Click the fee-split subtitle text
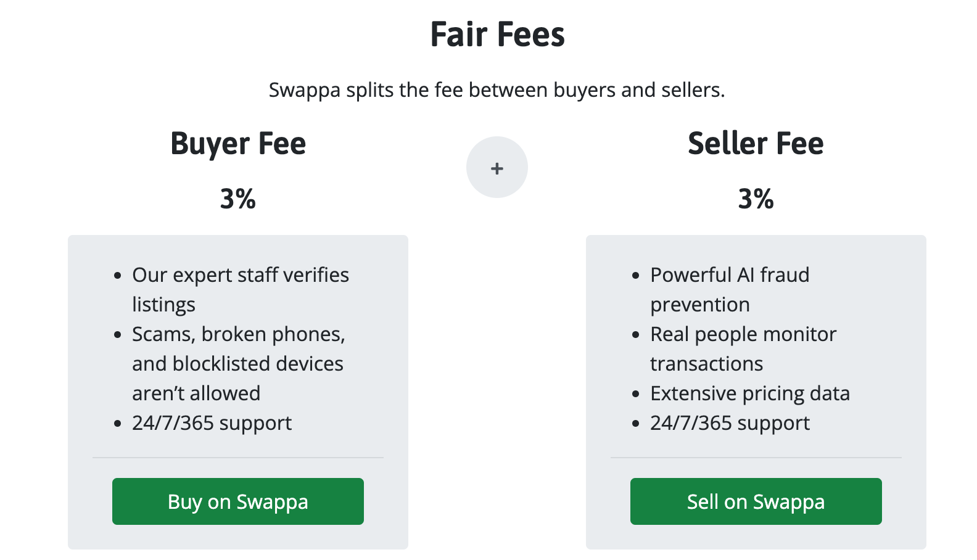This screenshot has width=977, height=560. tap(497, 90)
